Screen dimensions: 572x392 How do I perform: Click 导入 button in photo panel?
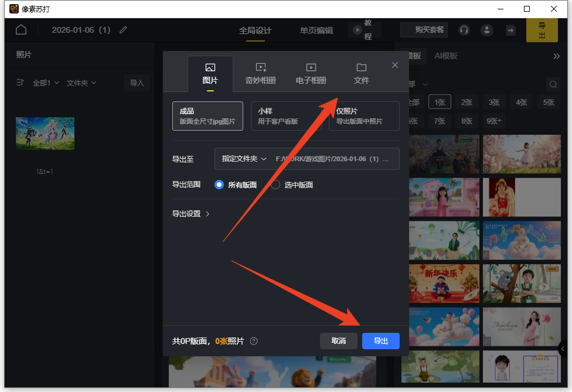pos(137,83)
